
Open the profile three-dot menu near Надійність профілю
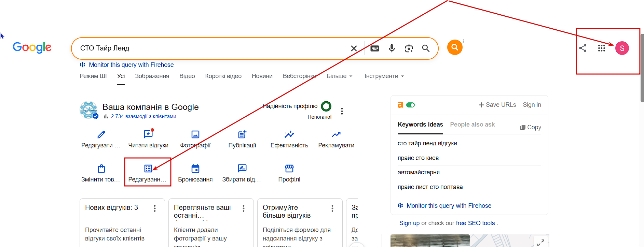tap(342, 111)
